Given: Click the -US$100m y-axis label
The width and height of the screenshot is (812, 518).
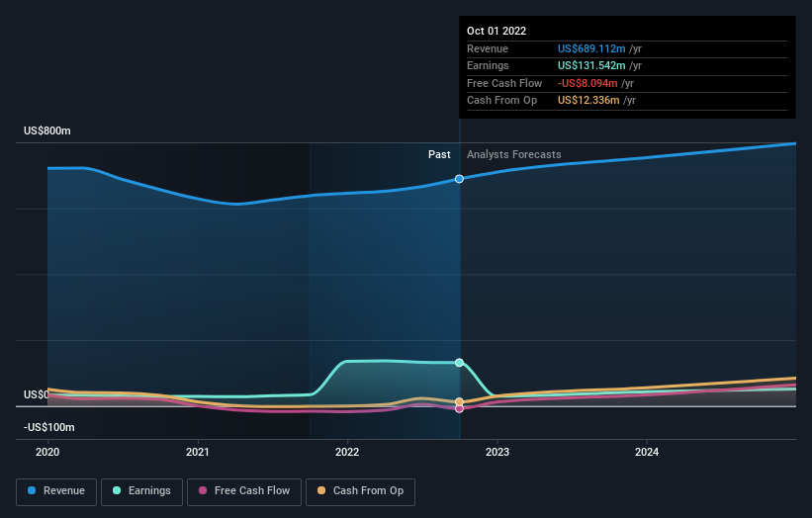Looking at the screenshot, I should click(x=49, y=427).
